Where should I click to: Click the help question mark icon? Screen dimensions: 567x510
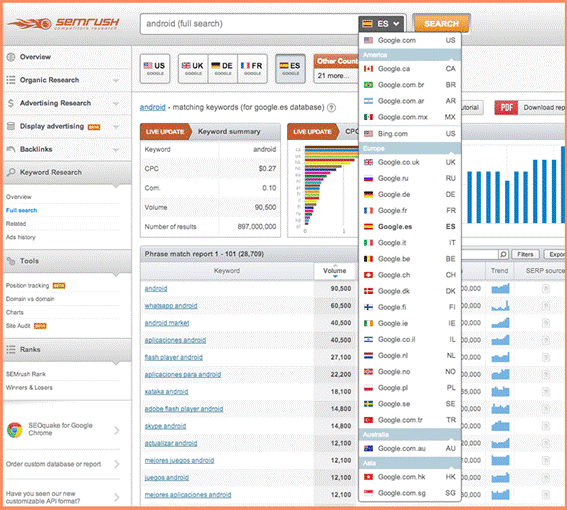tap(331, 107)
